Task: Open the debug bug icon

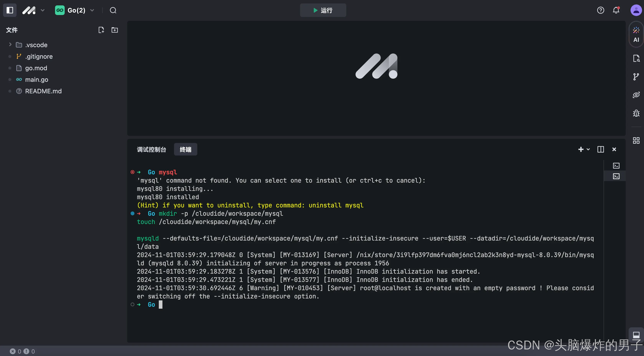Action: 636,113
